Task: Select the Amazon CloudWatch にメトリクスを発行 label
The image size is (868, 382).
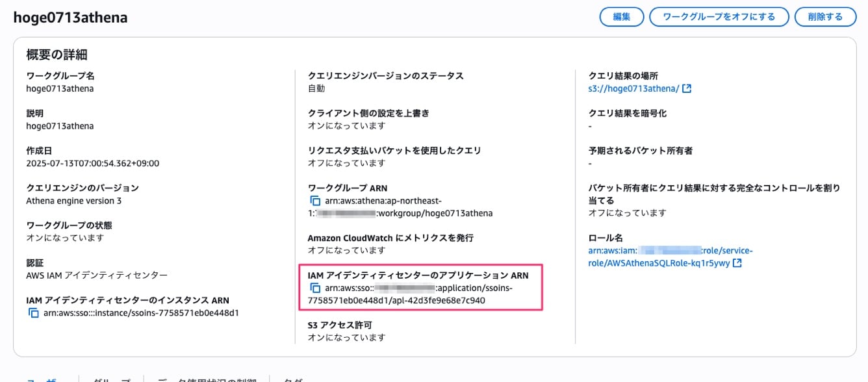Action: tap(390, 238)
